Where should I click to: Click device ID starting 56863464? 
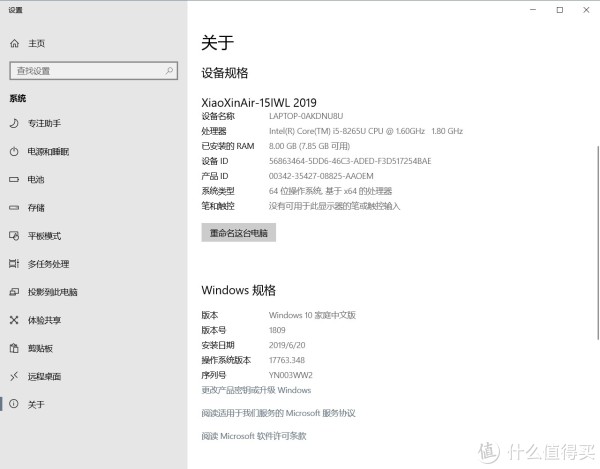click(x=350, y=161)
